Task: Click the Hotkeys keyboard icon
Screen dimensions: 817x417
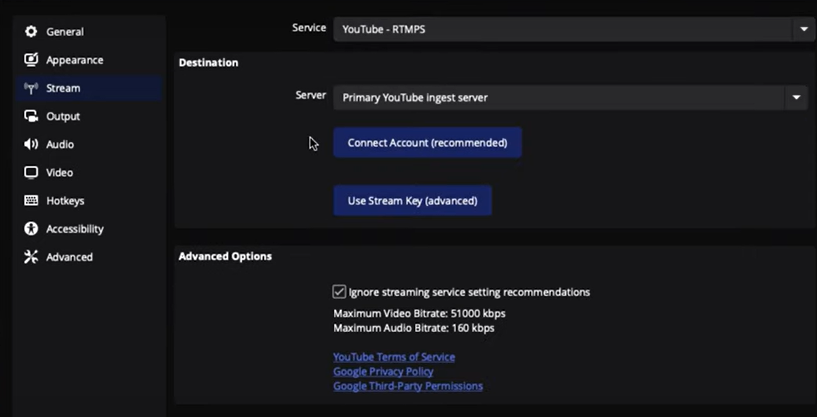Action: click(x=31, y=201)
